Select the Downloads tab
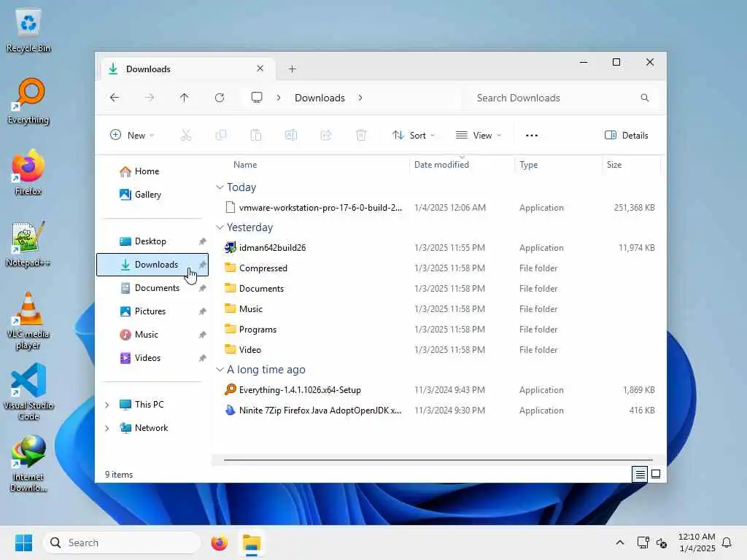The width and height of the screenshot is (747, 560). pyautogui.click(x=186, y=69)
